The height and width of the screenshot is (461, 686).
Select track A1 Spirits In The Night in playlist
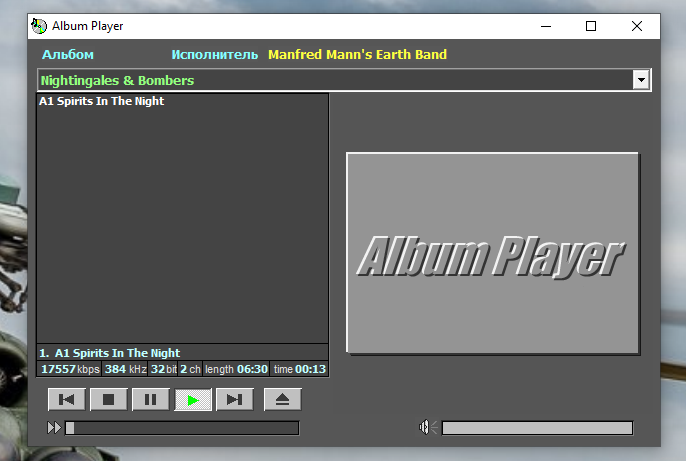pyautogui.click(x=182, y=101)
